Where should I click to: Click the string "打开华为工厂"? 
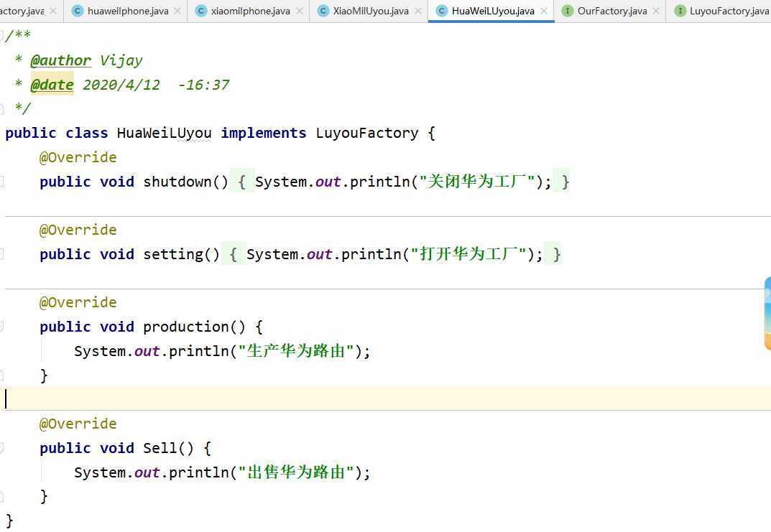468,254
